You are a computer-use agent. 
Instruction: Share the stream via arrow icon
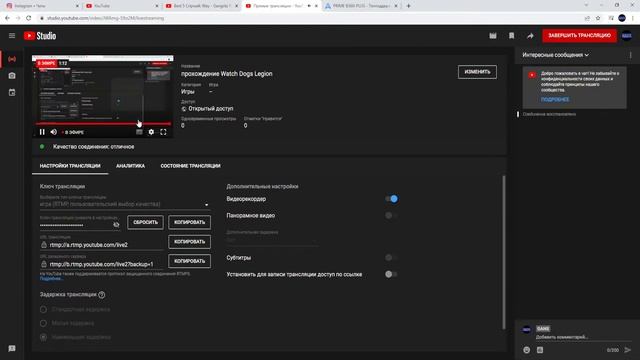pos(530,36)
